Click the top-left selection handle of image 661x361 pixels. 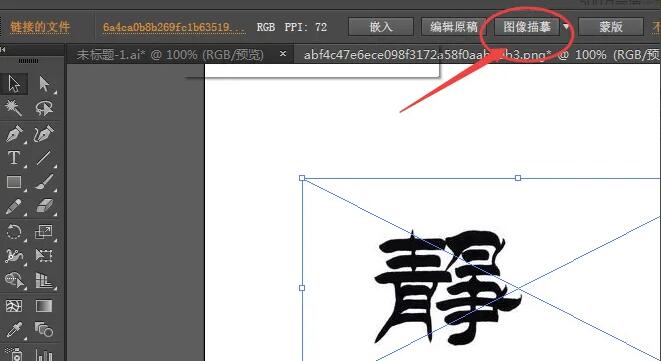[x=302, y=178]
